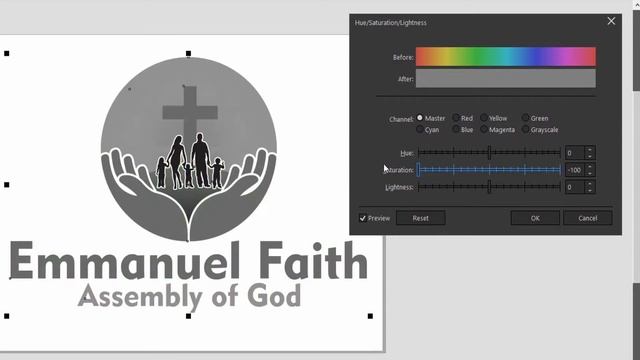Viewport: 640px width, 360px height.
Task: Click the bottom-center selection handle of the logo
Action: [x=188, y=316]
